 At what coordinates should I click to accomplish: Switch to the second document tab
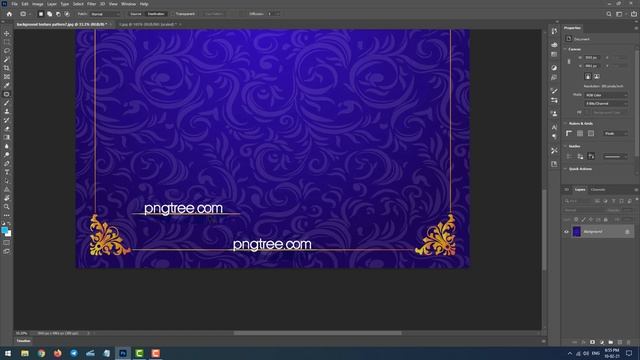pos(148,24)
